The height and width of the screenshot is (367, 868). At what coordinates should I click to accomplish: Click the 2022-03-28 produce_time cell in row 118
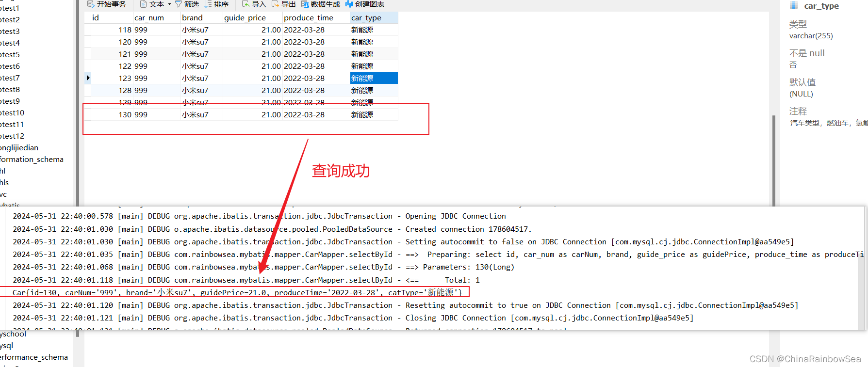point(316,30)
